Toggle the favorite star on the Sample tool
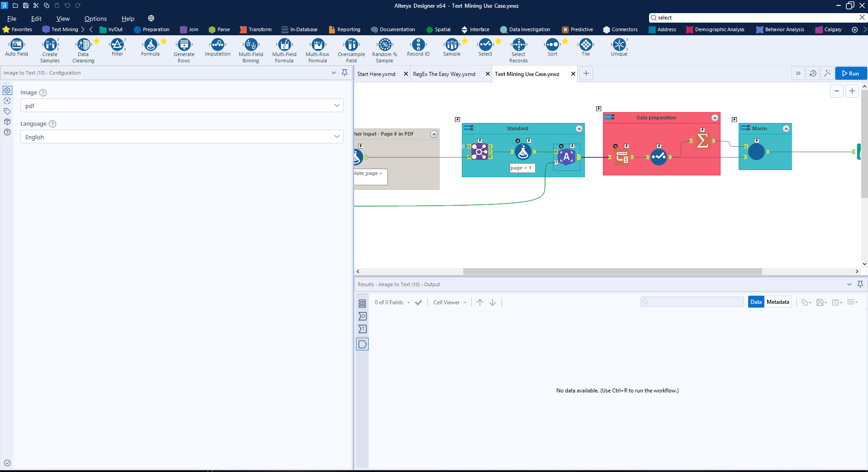 (464, 40)
